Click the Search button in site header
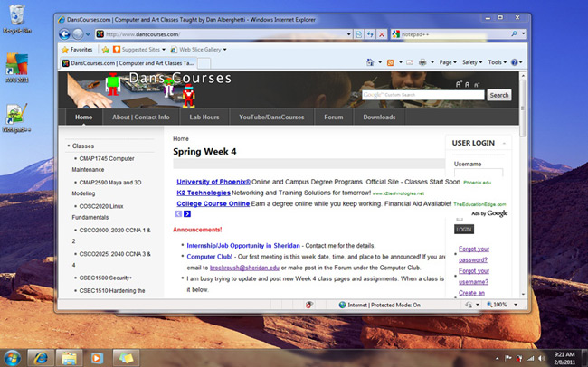Screen dimensions: 588x367 [499, 95]
